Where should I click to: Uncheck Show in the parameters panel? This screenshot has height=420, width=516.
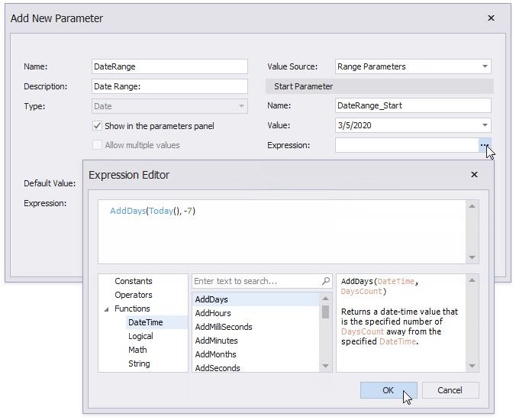click(97, 125)
